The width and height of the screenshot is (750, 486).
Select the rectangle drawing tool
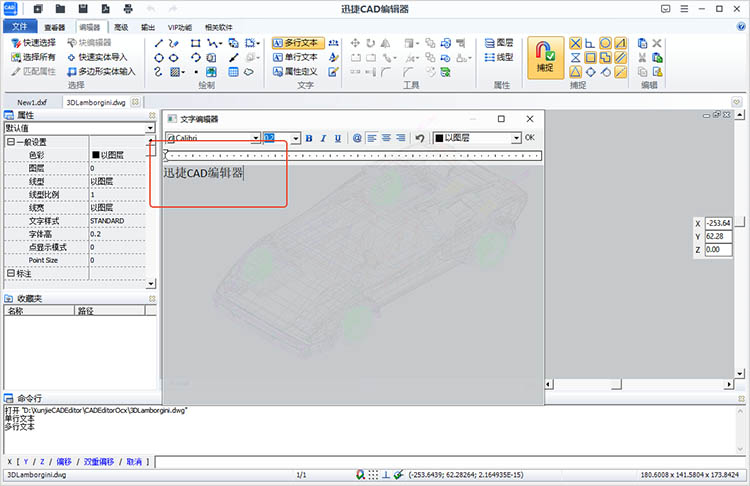click(195, 44)
